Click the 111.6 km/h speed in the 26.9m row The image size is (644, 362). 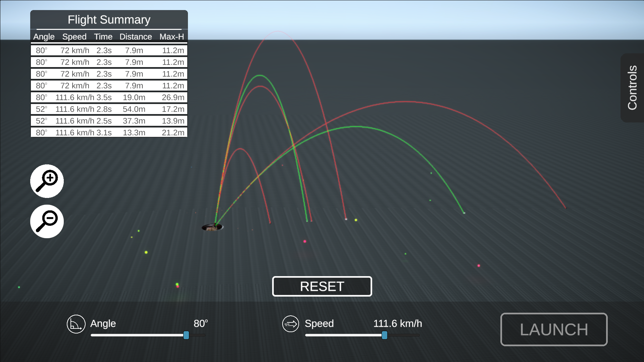click(x=75, y=97)
